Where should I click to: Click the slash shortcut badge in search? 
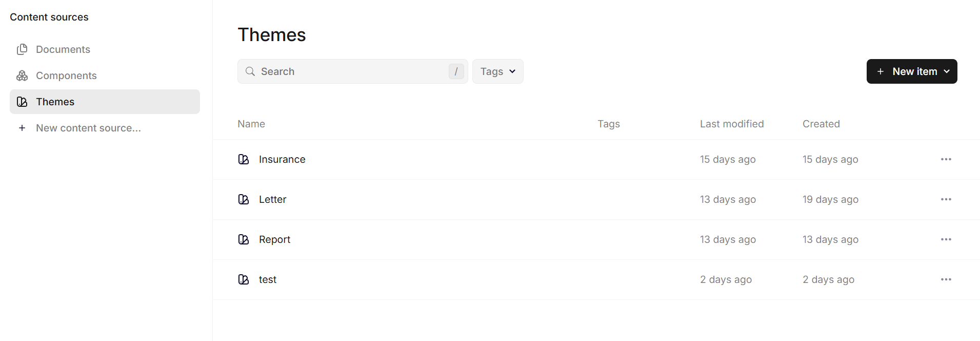coord(456,71)
